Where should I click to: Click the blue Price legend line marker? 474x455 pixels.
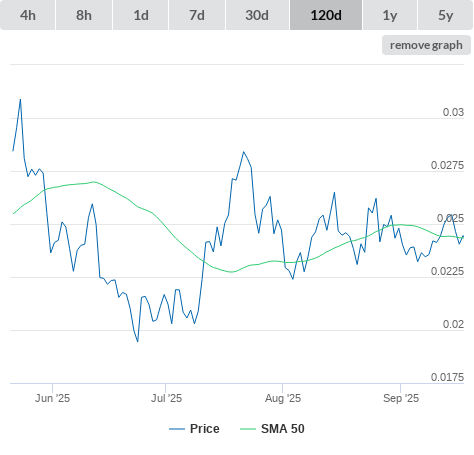[x=177, y=429]
